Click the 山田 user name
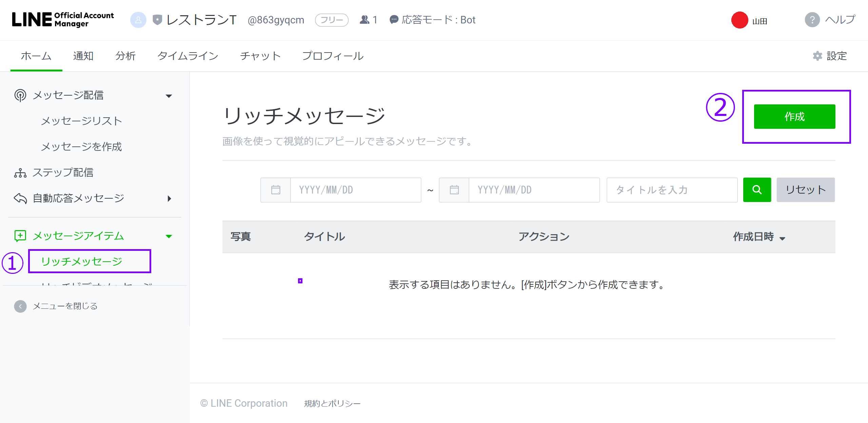The image size is (868, 423). click(x=759, y=21)
